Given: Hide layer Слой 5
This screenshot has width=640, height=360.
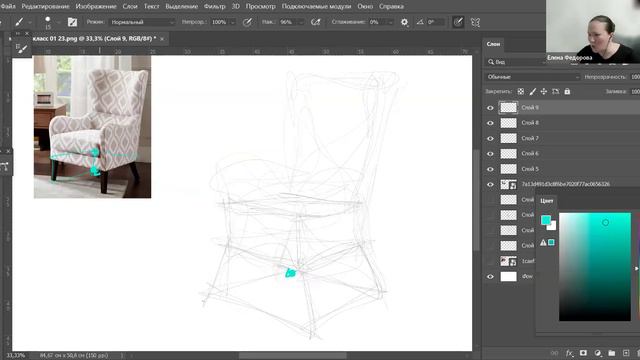Looking at the screenshot, I should [490, 169].
